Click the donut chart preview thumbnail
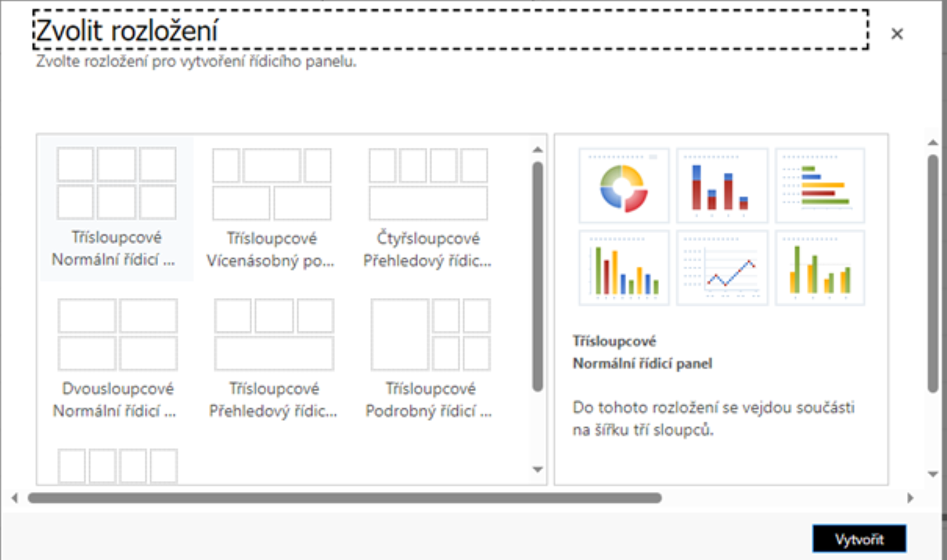This screenshot has height=560, width=947. (624, 185)
